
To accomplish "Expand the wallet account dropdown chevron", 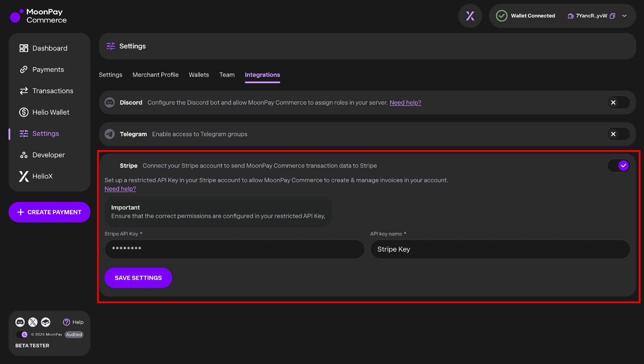I will 624,16.
